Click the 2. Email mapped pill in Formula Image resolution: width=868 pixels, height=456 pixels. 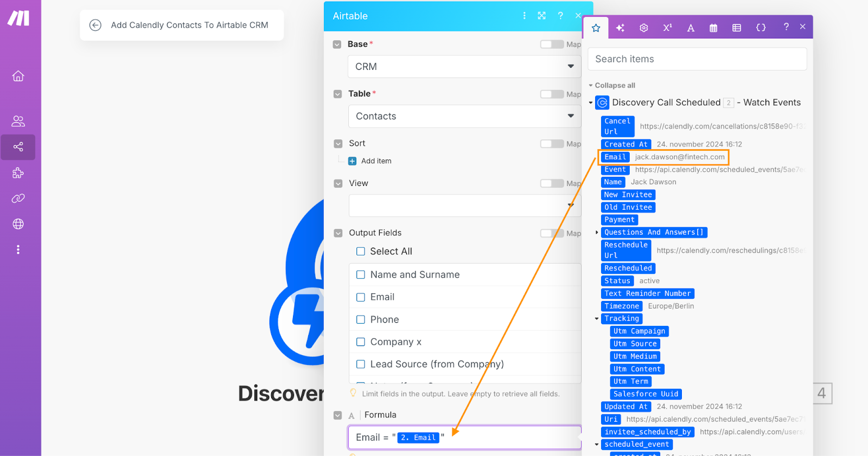pos(418,438)
